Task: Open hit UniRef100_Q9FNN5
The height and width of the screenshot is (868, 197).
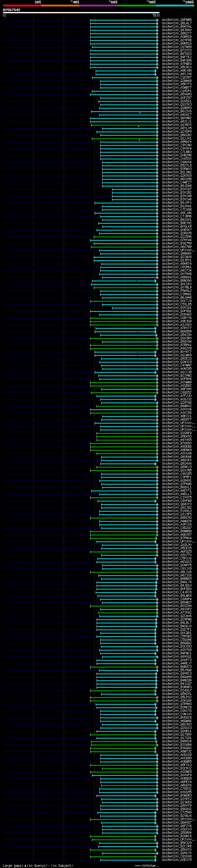Action: point(177,20)
